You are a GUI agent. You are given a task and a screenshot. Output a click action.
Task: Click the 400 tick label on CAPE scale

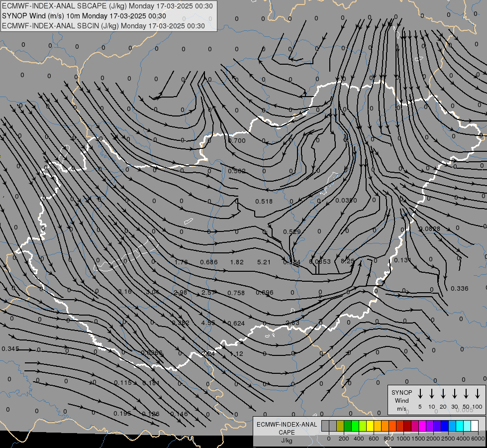[359, 439]
